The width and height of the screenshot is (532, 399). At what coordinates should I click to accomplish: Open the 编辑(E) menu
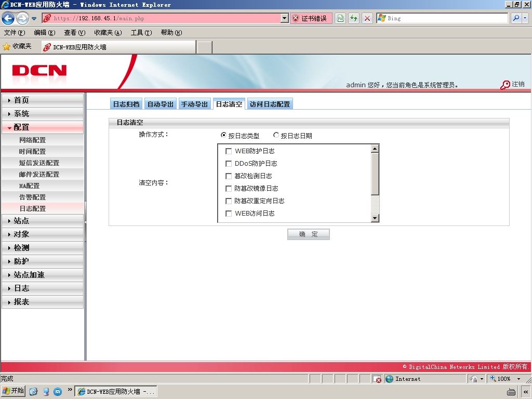tap(45, 33)
